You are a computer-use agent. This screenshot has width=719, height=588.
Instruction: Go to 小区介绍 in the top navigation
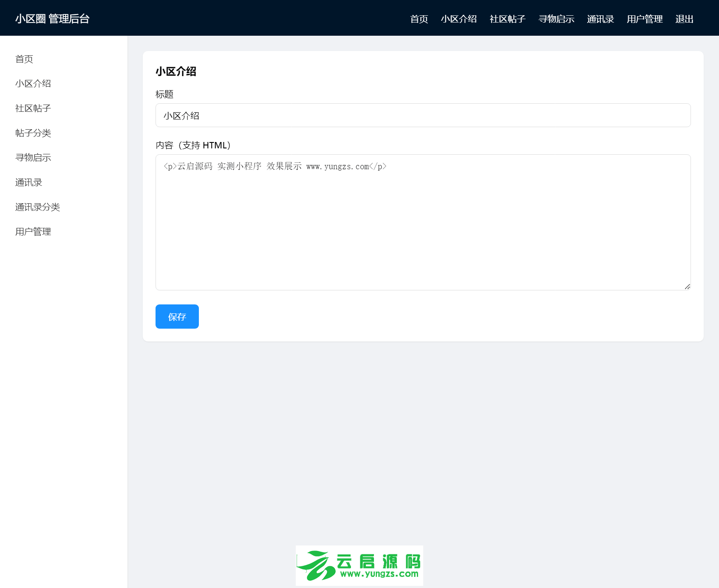tap(459, 19)
